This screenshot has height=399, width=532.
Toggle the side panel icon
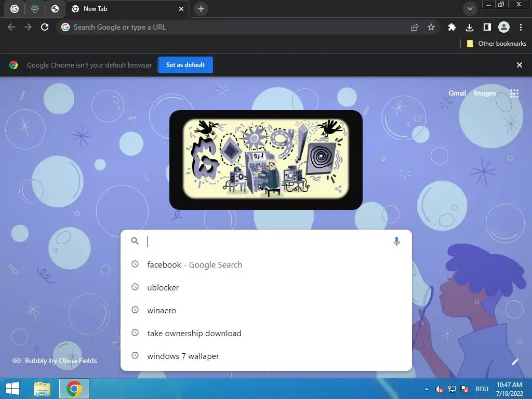click(487, 27)
